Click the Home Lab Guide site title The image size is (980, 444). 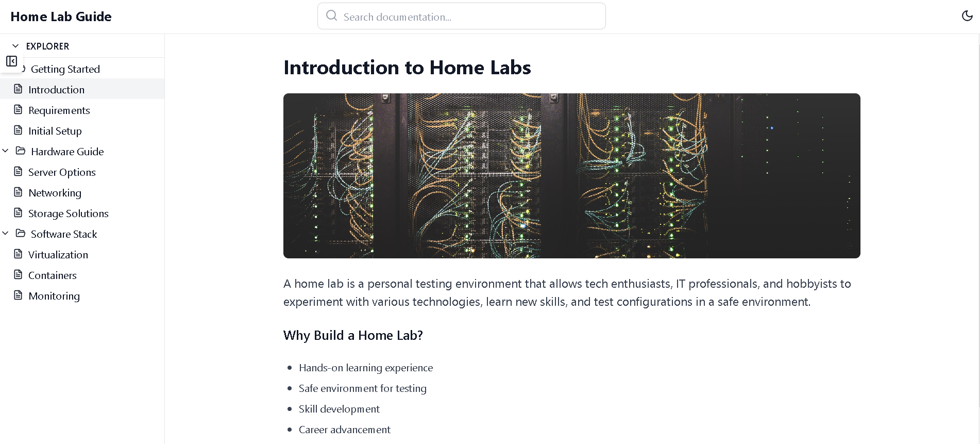click(x=61, y=17)
